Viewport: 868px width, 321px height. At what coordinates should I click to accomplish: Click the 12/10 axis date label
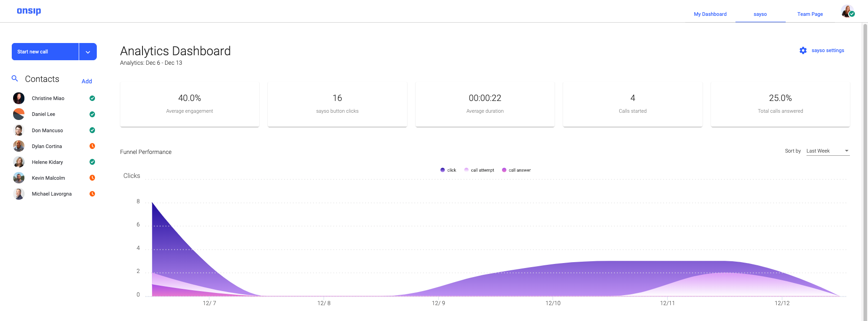pyautogui.click(x=553, y=303)
